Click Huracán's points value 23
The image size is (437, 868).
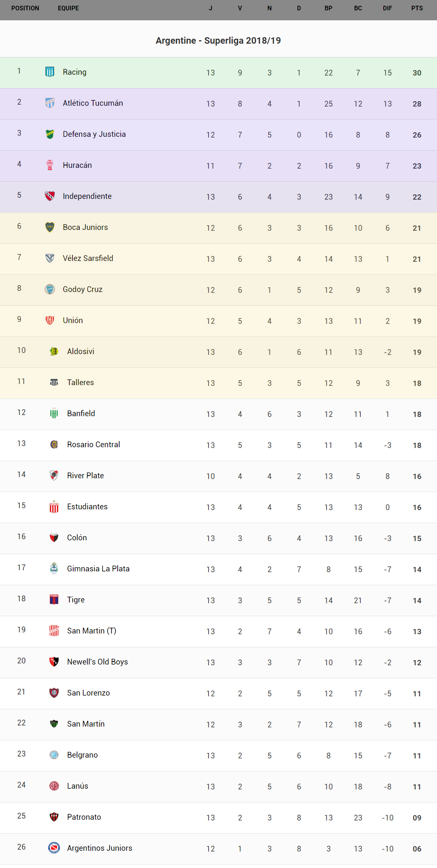(x=417, y=166)
